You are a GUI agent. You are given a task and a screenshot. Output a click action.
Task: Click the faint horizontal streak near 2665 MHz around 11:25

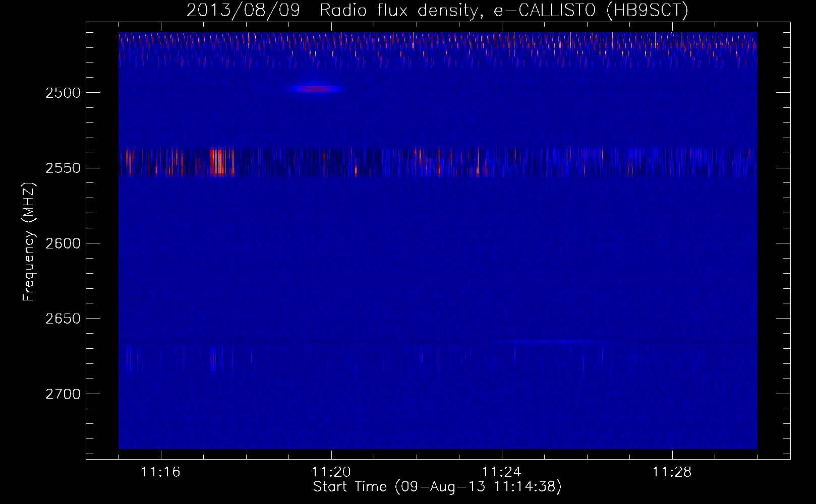coord(557,341)
